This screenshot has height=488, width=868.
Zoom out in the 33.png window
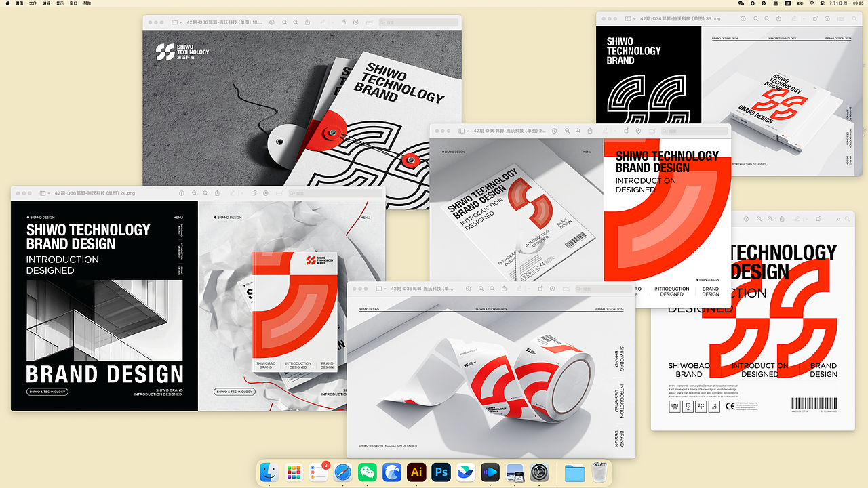tap(756, 18)
